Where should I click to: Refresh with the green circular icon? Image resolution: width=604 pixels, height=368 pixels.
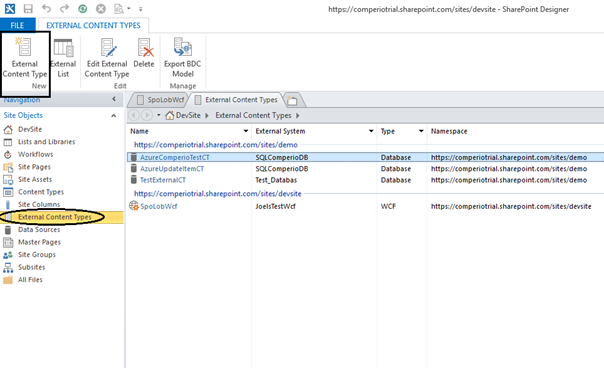pos(82,8)
